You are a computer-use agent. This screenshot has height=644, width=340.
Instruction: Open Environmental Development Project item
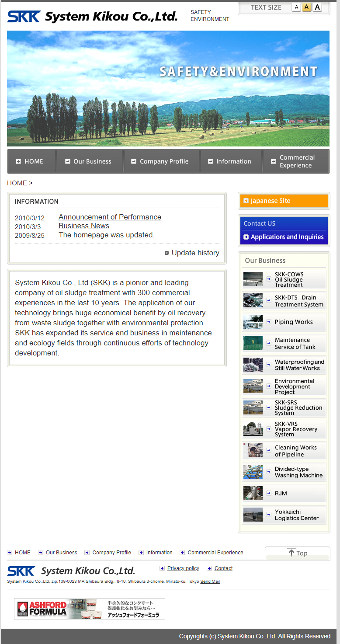tap(284, 386)
